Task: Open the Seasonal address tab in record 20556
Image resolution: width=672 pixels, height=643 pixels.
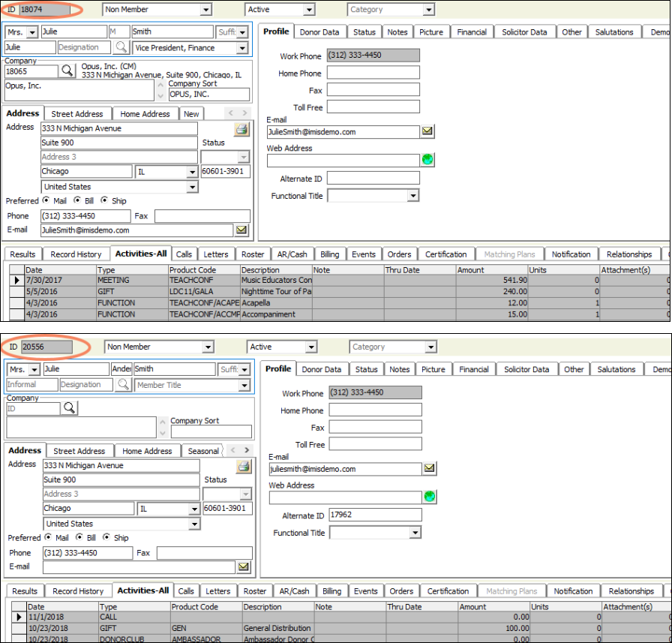Action: 203,451
